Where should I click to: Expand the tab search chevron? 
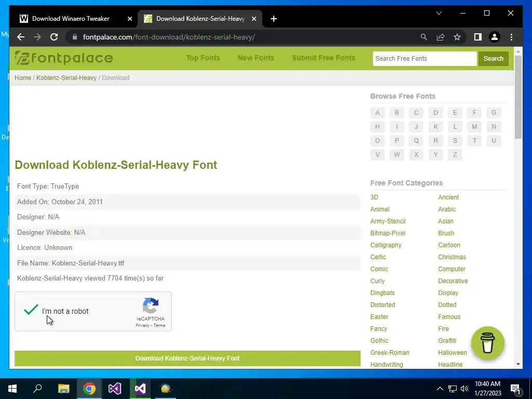coord(438,13)
